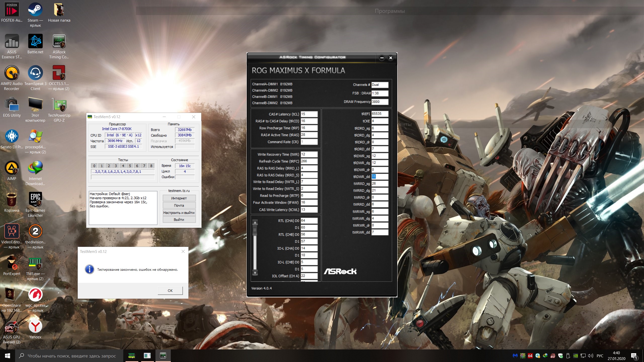Open the Steam desktop shortcut

point(35,10)
